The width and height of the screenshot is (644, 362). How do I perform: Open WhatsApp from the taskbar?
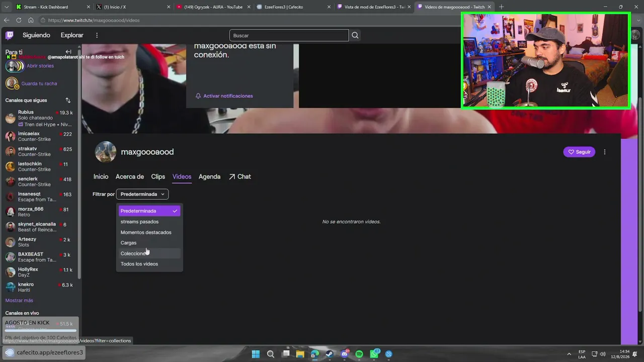tap(374, 354)
